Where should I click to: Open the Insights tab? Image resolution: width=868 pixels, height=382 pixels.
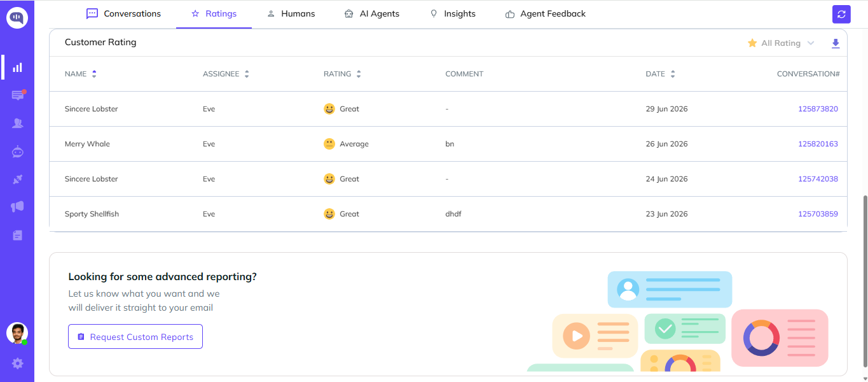point(453,14)
